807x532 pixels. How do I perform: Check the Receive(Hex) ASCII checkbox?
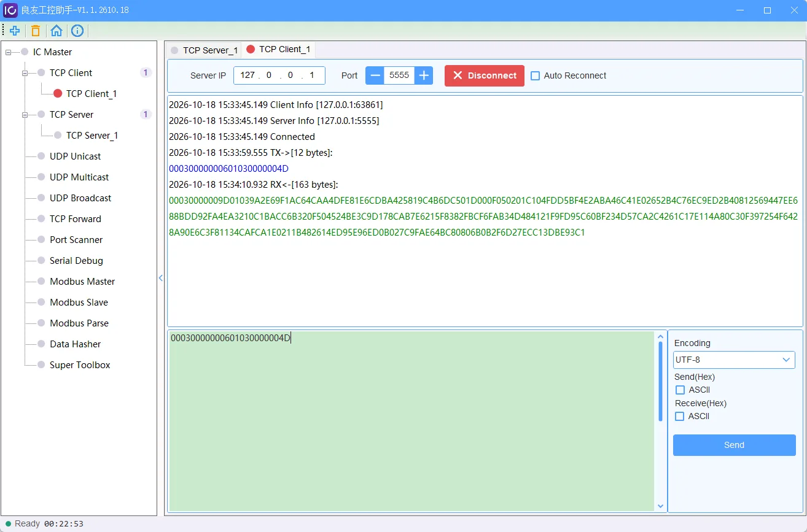(x=680, y=417)
